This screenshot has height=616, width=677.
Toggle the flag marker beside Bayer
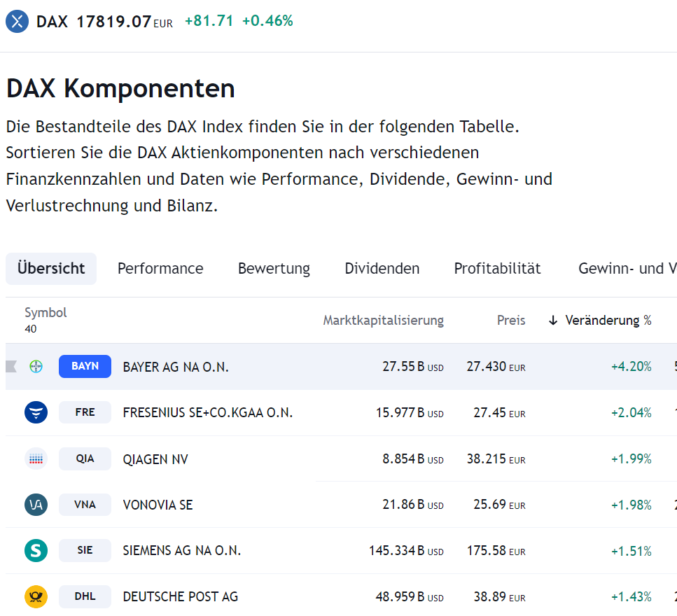tap(11, 366)
